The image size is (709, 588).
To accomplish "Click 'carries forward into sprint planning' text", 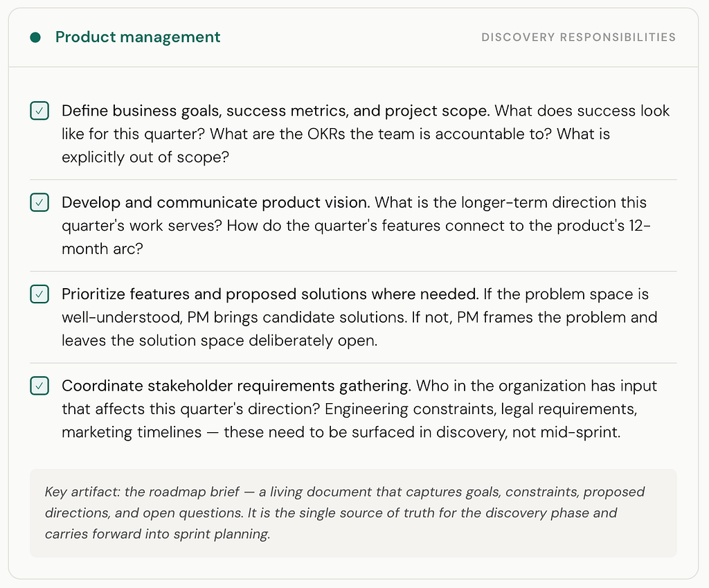I will click(157, 534).
